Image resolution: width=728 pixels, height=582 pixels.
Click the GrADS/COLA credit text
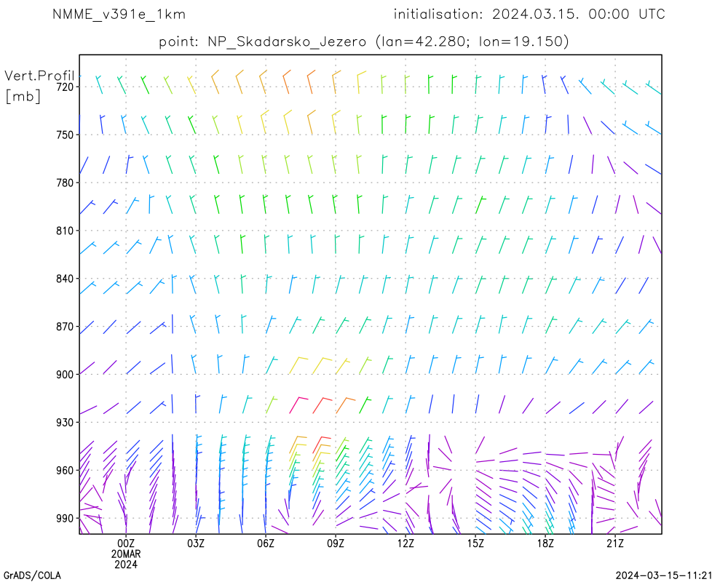click(x=32, y=576)
